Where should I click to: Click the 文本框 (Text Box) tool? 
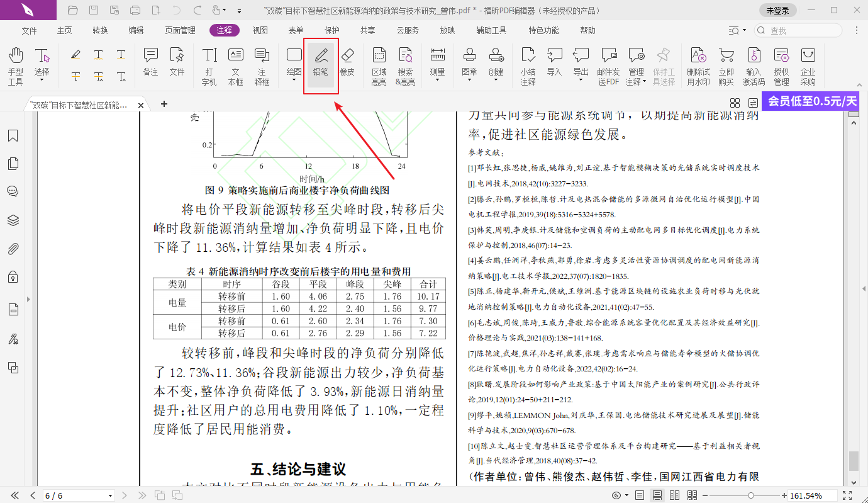click(x=235, y=65)
